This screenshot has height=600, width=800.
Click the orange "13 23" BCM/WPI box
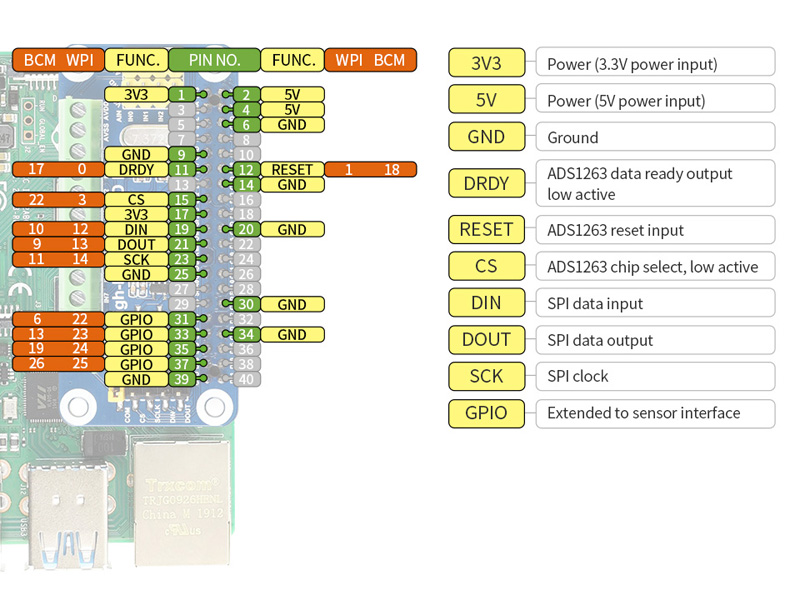(58, 335)
